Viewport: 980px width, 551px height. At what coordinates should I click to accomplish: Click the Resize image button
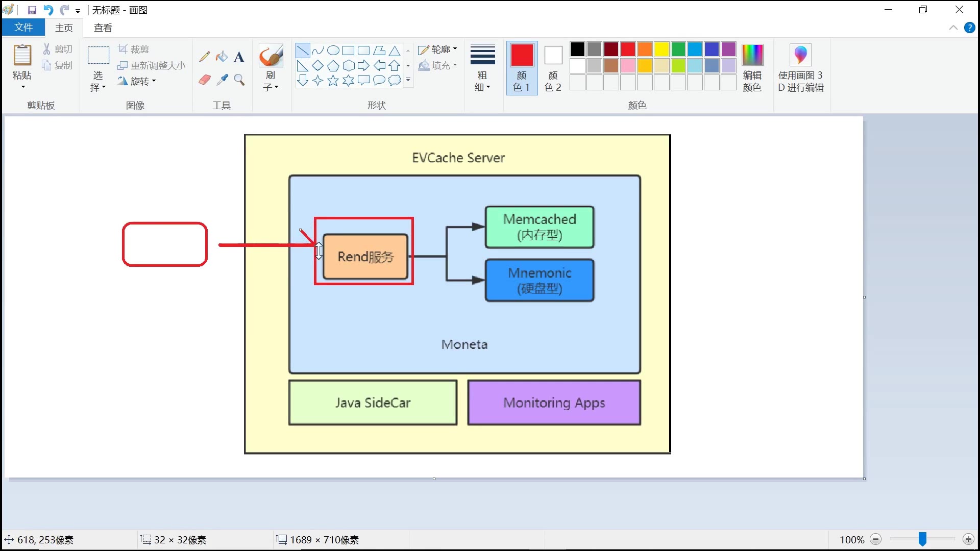(x=152, y=65)
